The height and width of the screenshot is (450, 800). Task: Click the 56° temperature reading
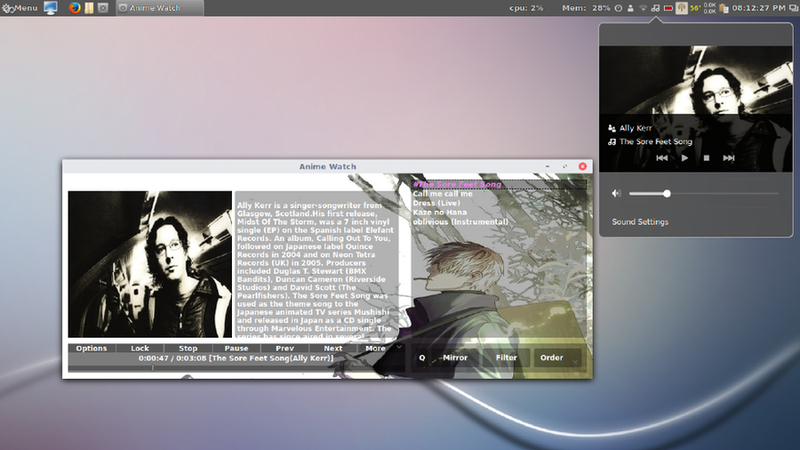point(695,8)
